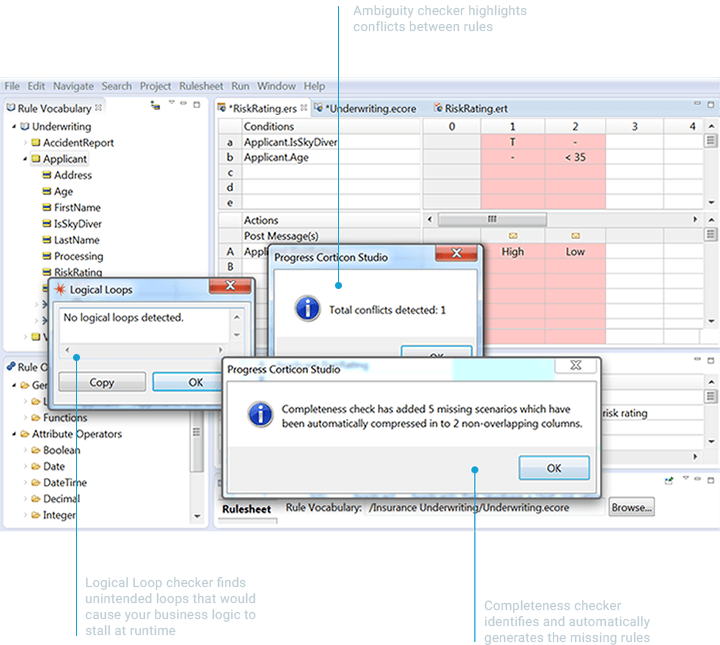Open the Help menu

coord(314,86)
